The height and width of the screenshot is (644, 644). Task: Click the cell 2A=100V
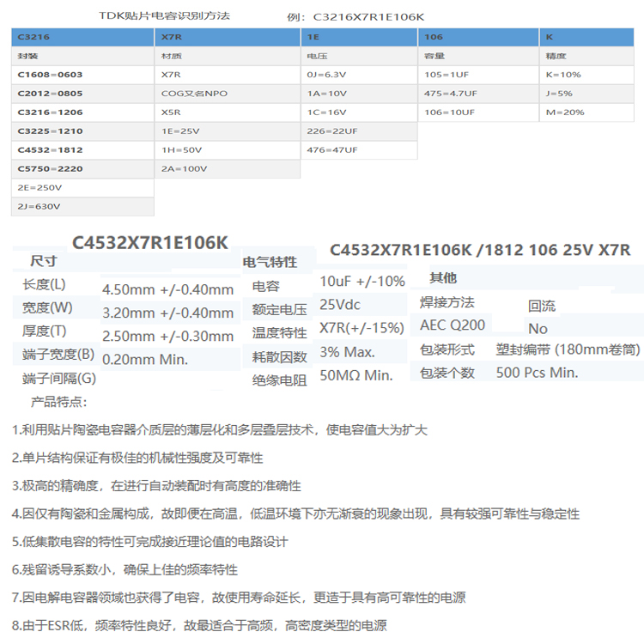tap(228, 169)
